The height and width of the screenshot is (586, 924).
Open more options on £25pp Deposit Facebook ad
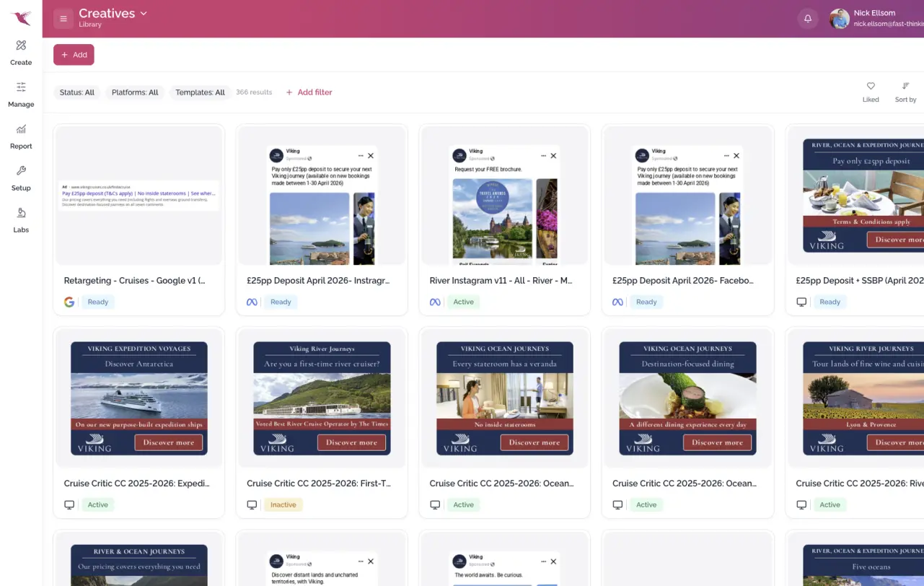pos(726,155)
